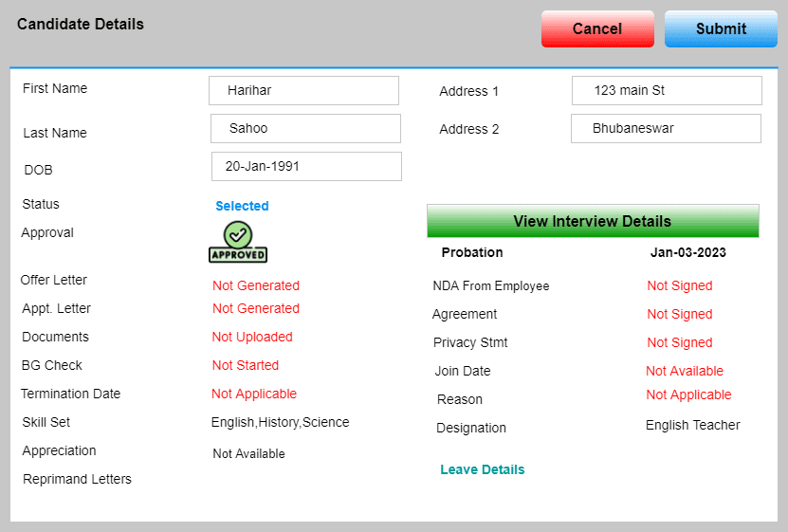Viewport: 788px width, 532px height.
Task: Click the Probation label
Action: tap(472, 252)
